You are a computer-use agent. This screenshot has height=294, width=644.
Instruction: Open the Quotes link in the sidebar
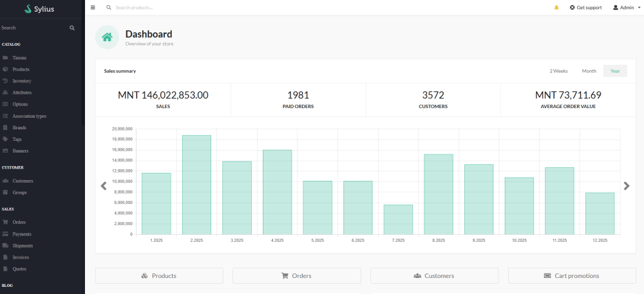tap(19, 269)
